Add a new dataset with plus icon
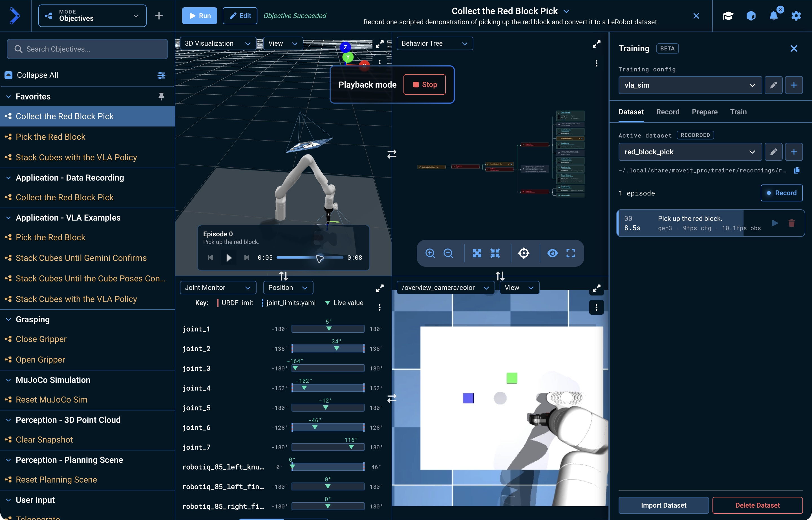Image resolution: width=812 pixels, height=520 pixels. point(794,152)
